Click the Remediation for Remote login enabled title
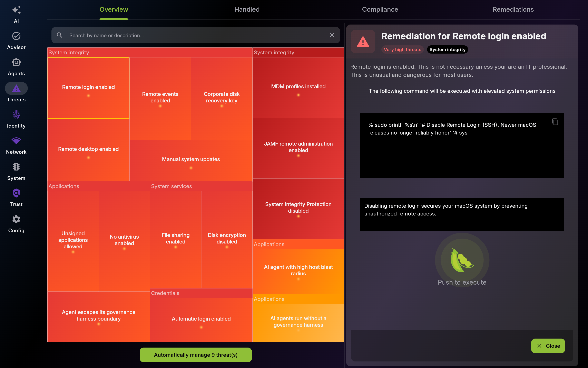This screenshot has width=588, height=368. [x=464, y=36]
